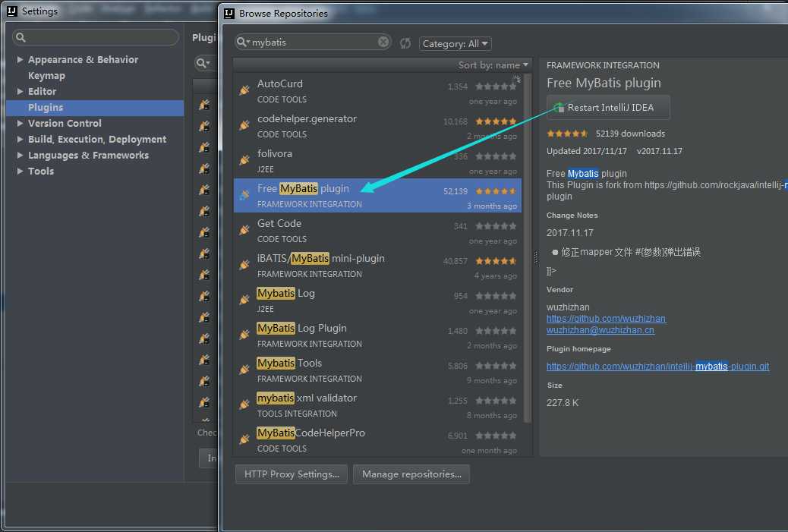Click iBATIS/MyBatis mini-plugin star rating
Viewport: 788px width, 532px height.
(496, 261)
